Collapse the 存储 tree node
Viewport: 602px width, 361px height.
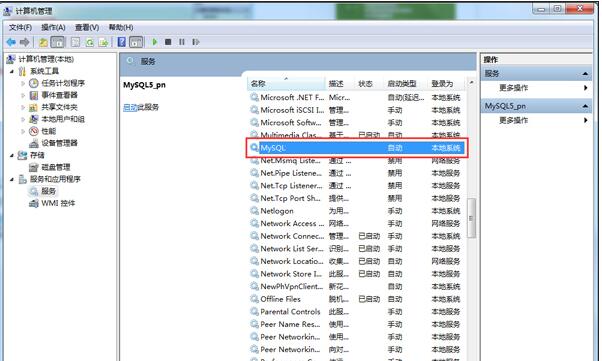12,155
